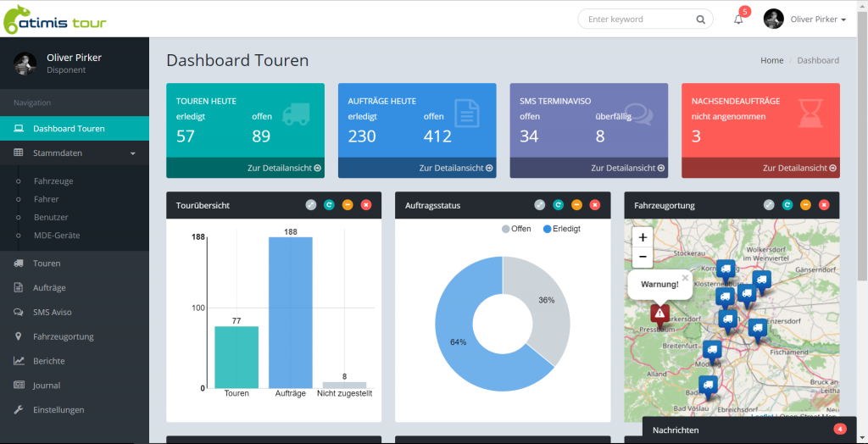This screenshot has width=868, height=444.
Task: Minimize the Fahrzeugortung panel
Action: point(805,205)
